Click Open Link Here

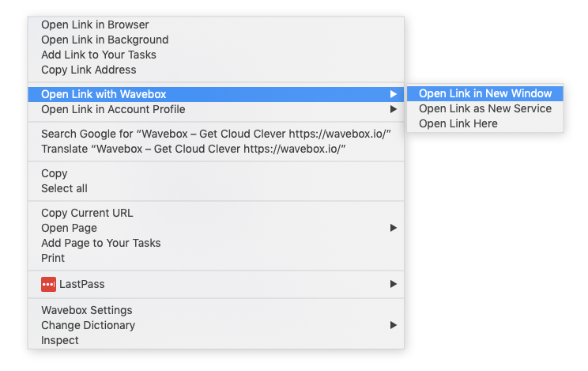pyautogui.click(x=458, y=123)
